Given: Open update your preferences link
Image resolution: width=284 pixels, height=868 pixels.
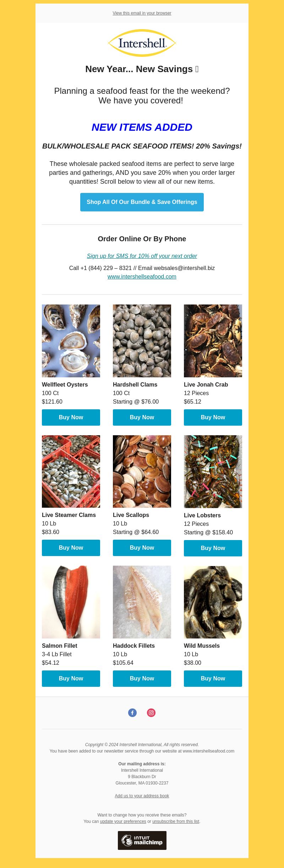Looking at the screenshot, I should 123,821.
